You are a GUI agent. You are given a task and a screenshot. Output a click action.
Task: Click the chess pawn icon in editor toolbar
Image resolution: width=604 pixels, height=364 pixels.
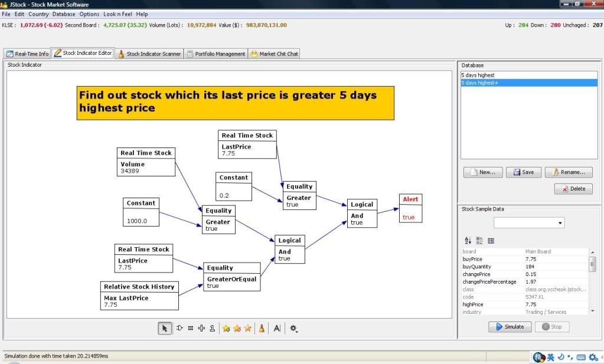tap(262, 328)
